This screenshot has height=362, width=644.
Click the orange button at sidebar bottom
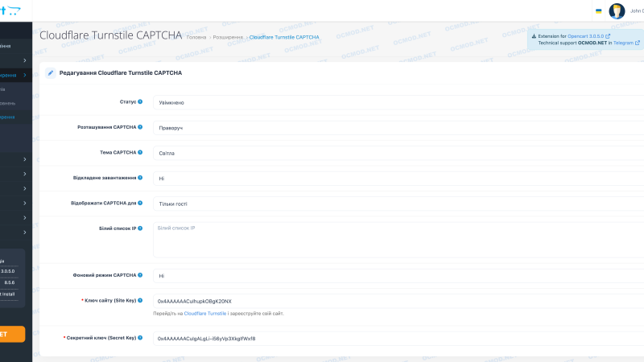pyautogui.click(x=12, y=334)
